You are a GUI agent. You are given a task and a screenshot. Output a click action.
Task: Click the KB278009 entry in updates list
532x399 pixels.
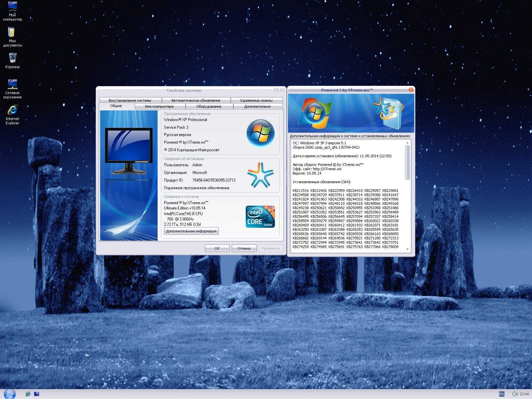390,247
